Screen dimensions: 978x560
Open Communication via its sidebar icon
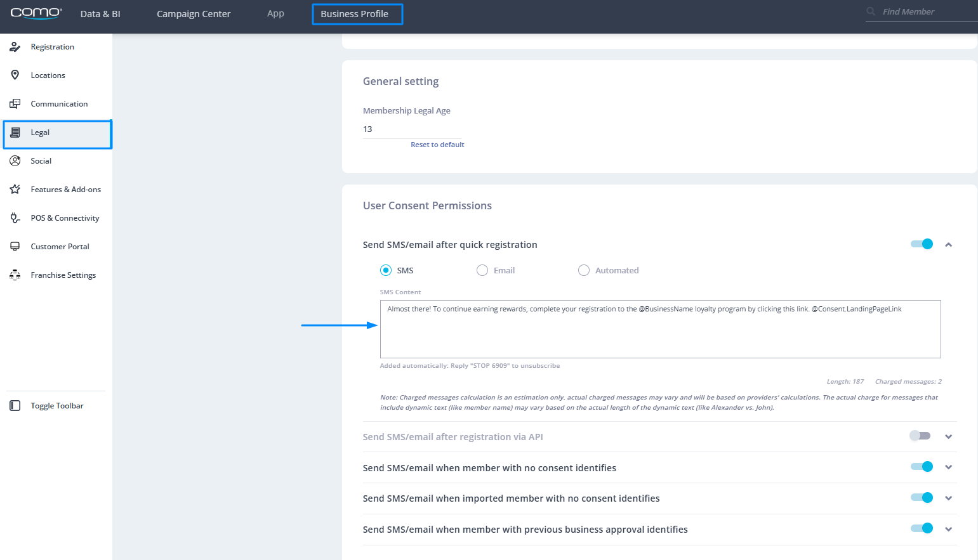click(15, 104)
